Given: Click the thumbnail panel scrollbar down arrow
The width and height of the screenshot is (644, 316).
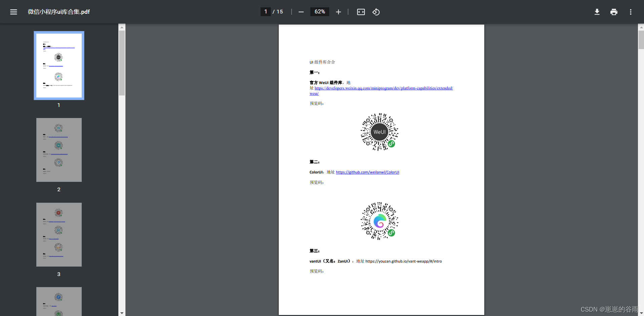Looking at the screenshot, I should pyautogui.click(x=122, y=313).
